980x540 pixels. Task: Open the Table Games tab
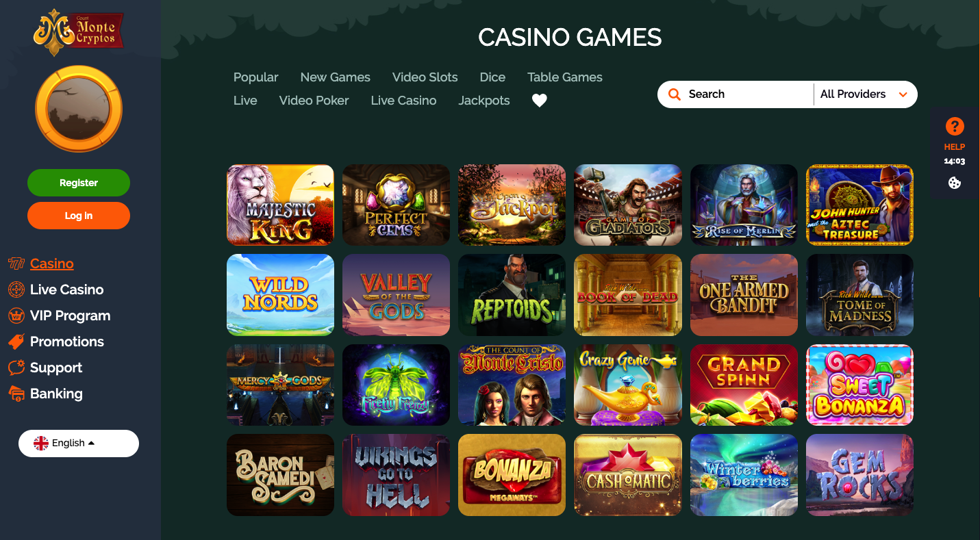564,77
